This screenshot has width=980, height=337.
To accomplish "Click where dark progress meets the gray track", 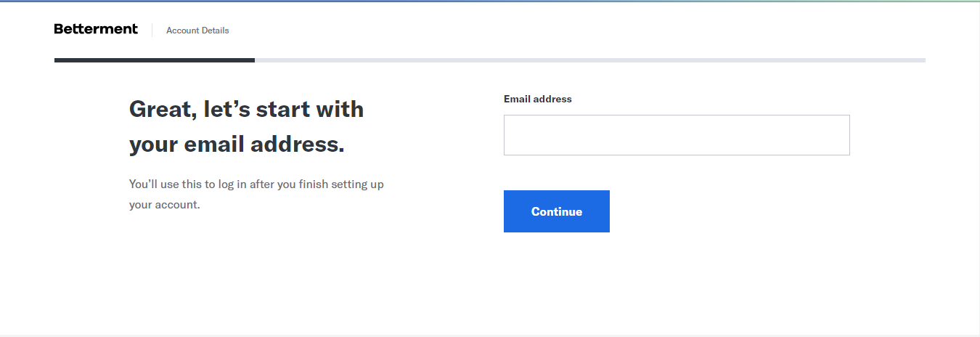I will point(255,60).
